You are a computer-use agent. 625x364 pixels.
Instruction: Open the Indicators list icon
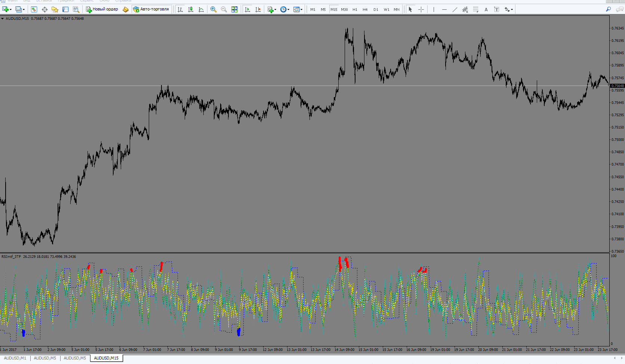(x=271, y=9)
